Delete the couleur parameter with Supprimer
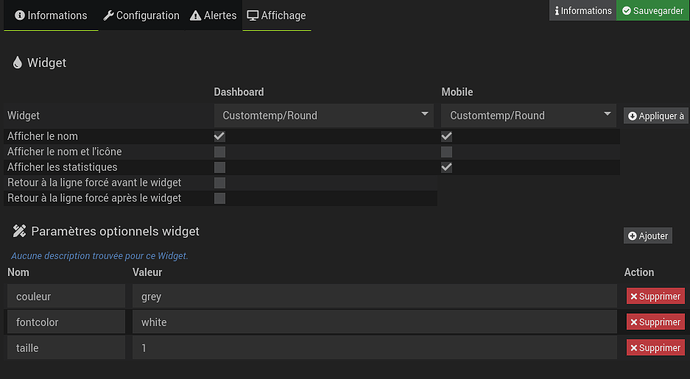This screenshot has height=379, width=690. click(x=656, y=296)
